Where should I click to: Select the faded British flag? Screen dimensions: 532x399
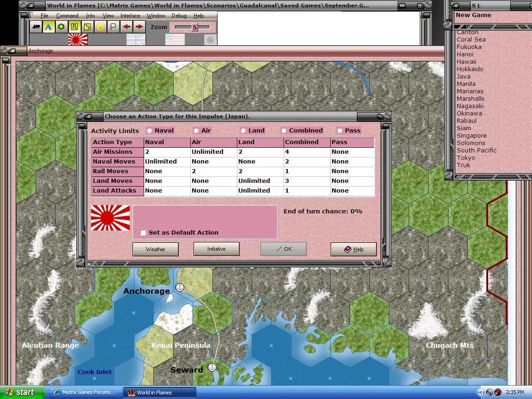[x=136, y=39]
